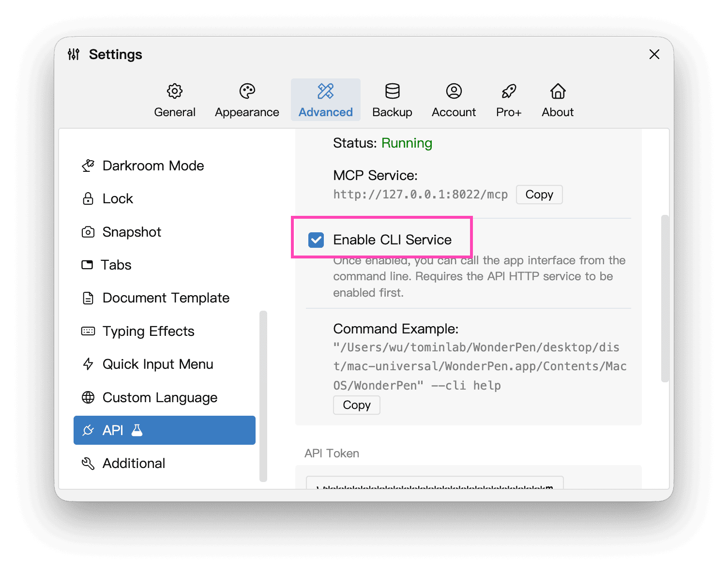Click the Document Template page icon

(88, 298)
